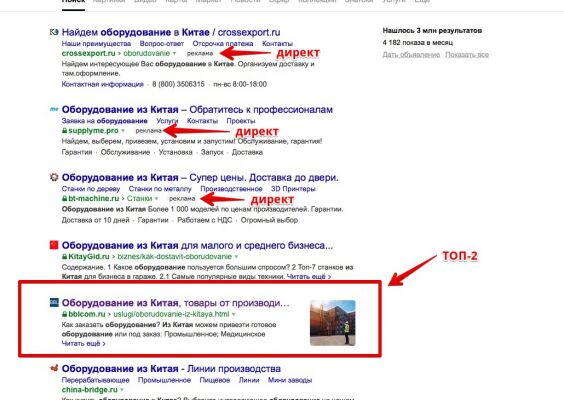
Task: Click the green crossexport.ru domain
Action: [x=88, y=53]
